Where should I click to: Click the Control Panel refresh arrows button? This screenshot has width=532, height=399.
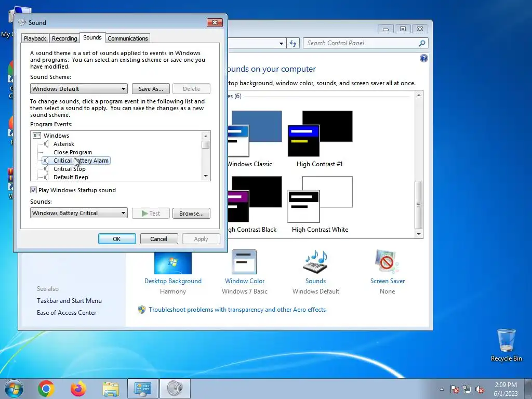[x=293, y=44]
